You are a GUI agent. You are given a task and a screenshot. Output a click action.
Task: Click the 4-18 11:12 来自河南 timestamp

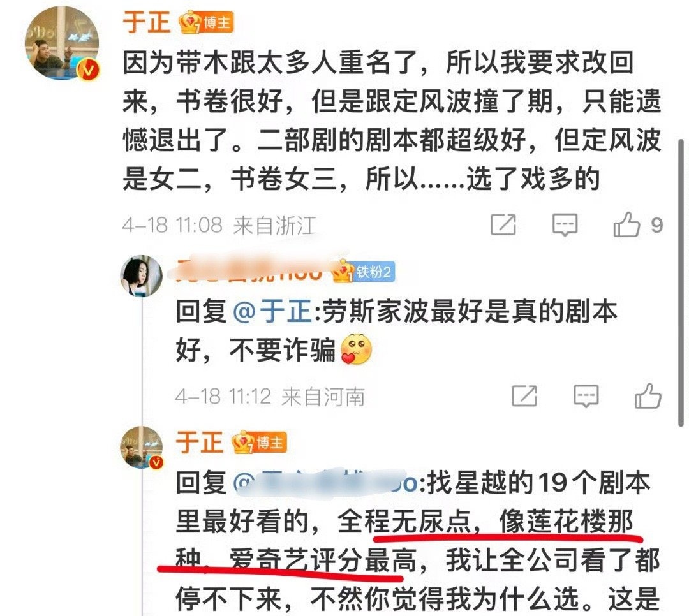tap(270, 397)
